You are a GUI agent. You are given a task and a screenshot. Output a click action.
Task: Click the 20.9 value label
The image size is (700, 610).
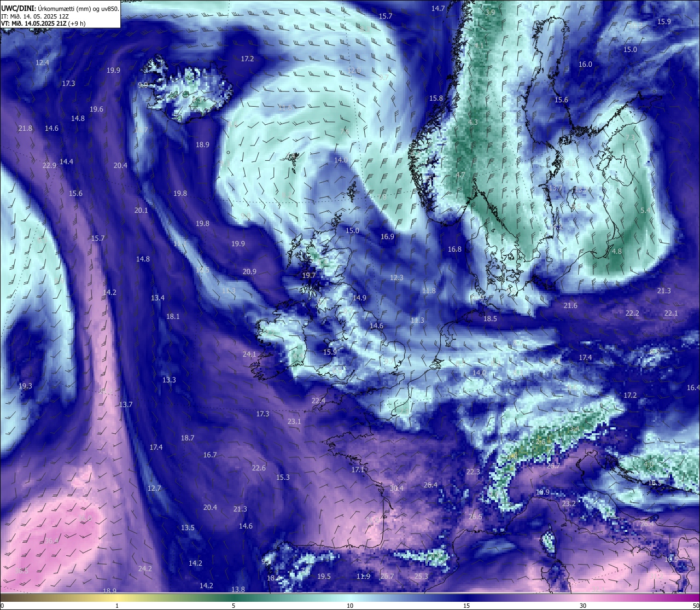249,272
